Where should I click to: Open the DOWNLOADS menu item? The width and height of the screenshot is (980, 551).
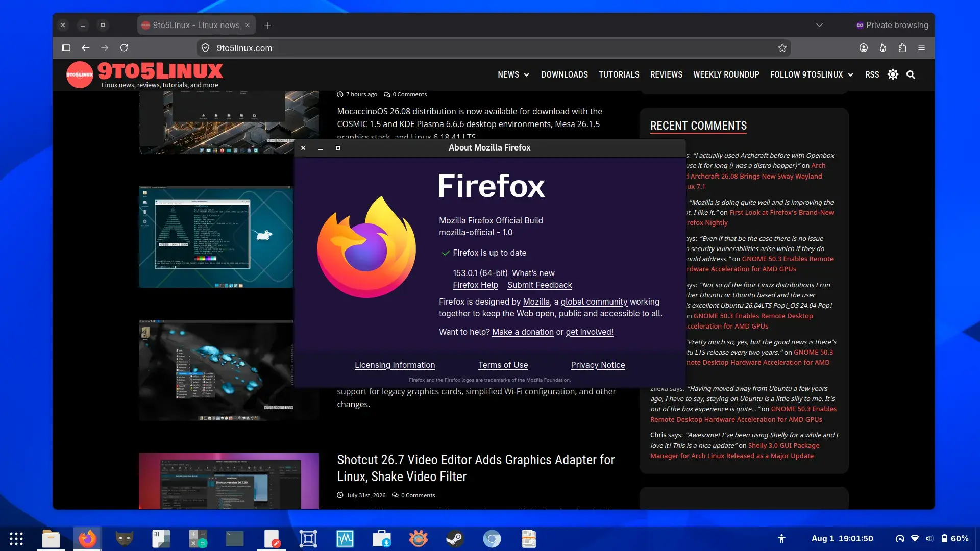(x=565, y=74)
